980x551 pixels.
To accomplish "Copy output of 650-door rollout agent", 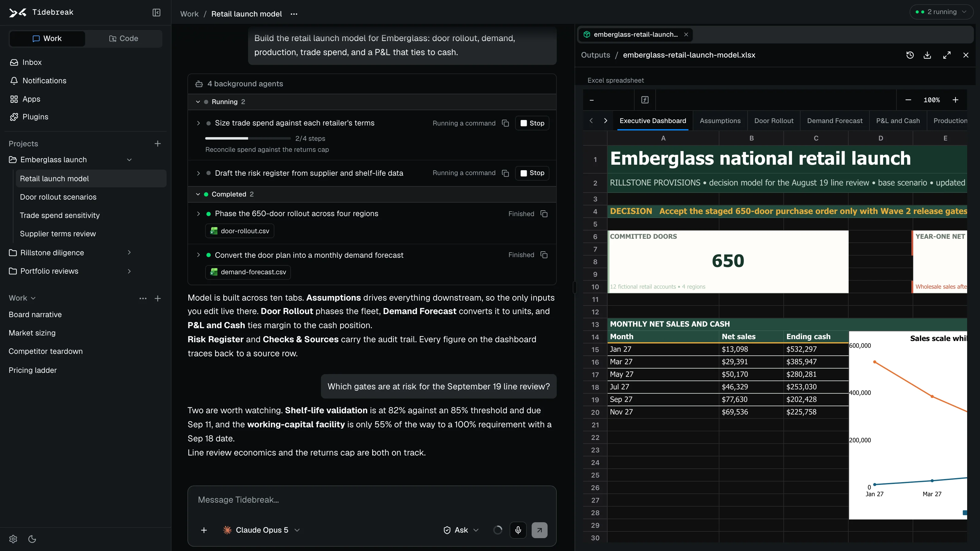I will [544, 214].
